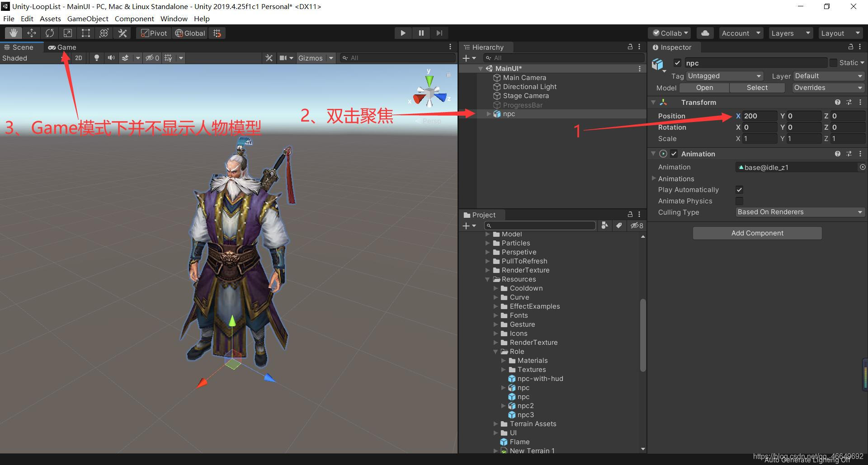Toggle the Static checkbox
Image resolution: width=868 pixels, height=465 pixels.
coord(833,63)
